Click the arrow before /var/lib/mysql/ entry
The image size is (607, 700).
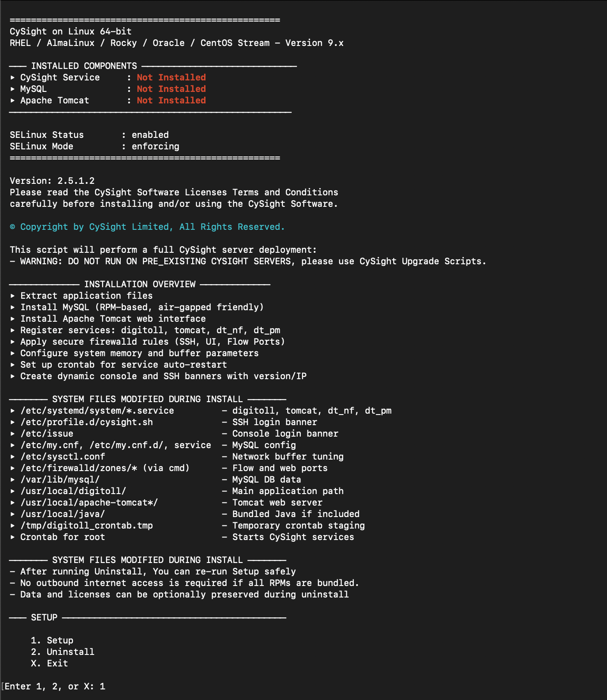(12, 479)
